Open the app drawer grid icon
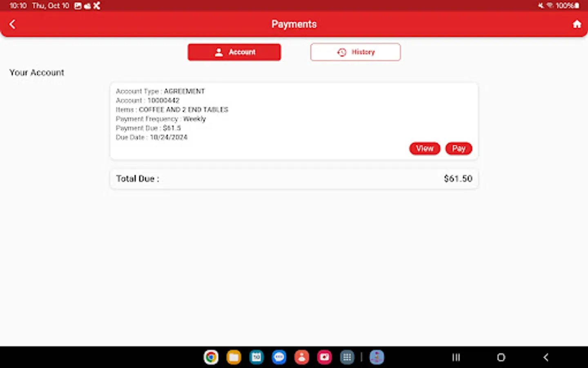This screenshot has width=588, height=368. [x=347, y=357]
